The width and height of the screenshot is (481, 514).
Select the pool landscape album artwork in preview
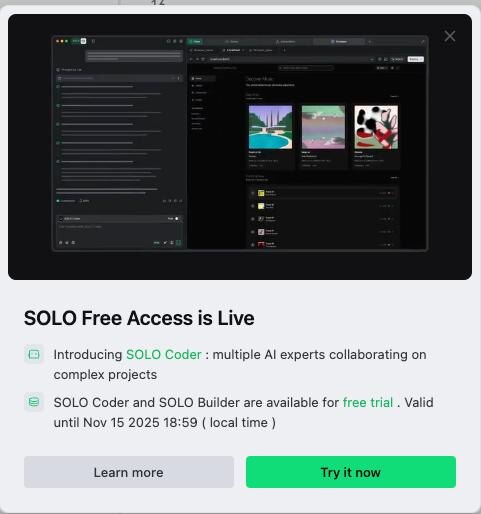coord(270,127)
